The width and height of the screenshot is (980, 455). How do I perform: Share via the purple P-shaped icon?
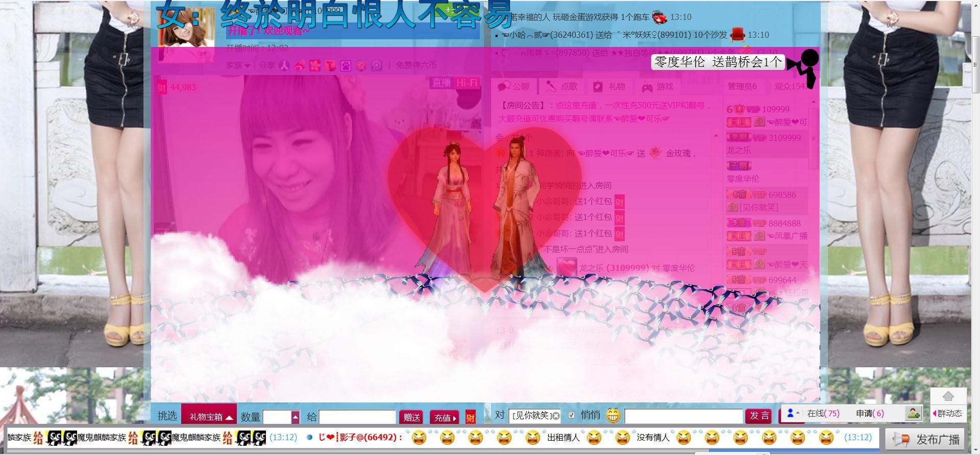(376, 65)
